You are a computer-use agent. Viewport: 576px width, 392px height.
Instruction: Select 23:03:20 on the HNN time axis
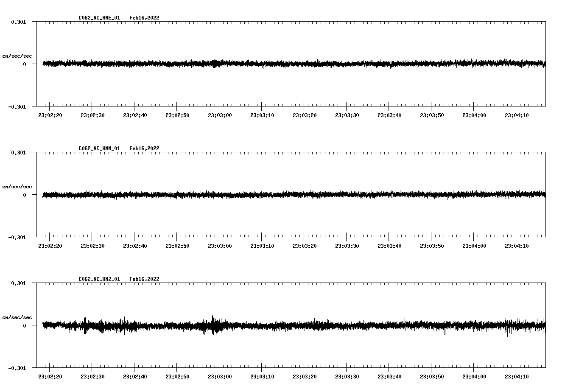pyautogui.click(x=305, y=246)
